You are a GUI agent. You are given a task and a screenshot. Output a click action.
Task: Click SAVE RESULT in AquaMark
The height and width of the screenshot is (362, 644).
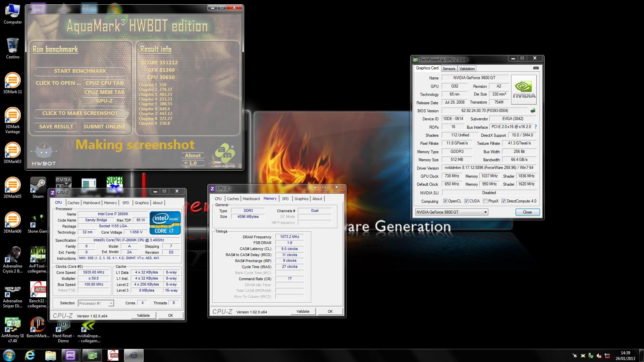(56, 127)
